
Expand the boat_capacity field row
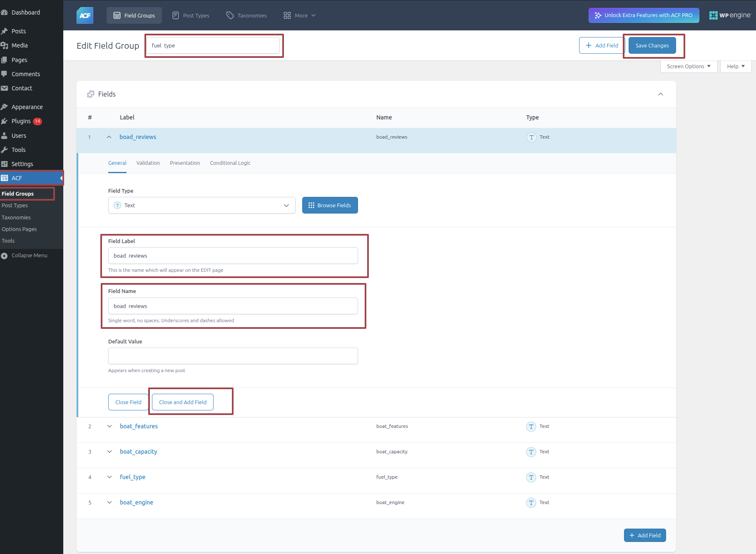coord(109,452)
